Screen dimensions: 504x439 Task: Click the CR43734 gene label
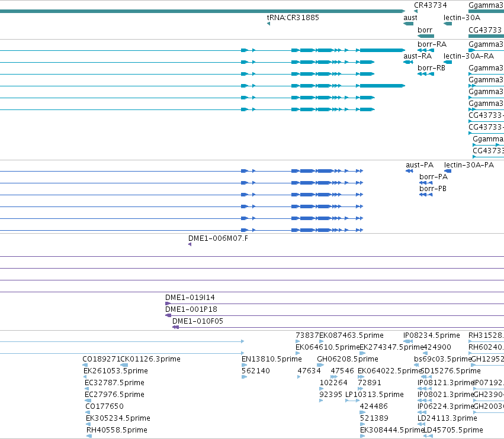430,5
